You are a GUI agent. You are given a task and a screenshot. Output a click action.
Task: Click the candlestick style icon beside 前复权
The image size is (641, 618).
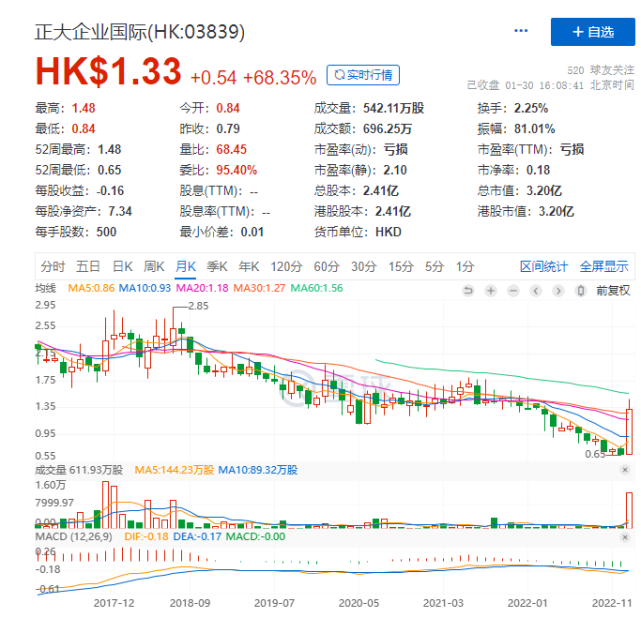tap(580, 290)
